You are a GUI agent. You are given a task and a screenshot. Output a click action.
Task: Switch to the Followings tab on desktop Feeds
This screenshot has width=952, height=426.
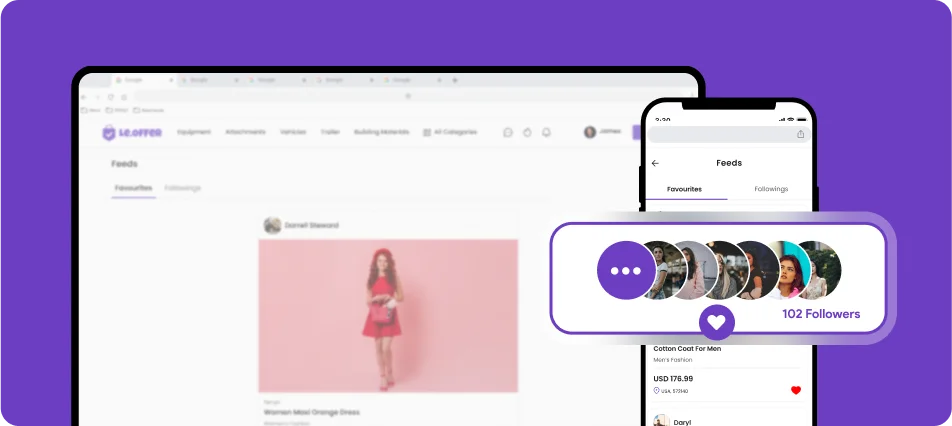point(183,188)
